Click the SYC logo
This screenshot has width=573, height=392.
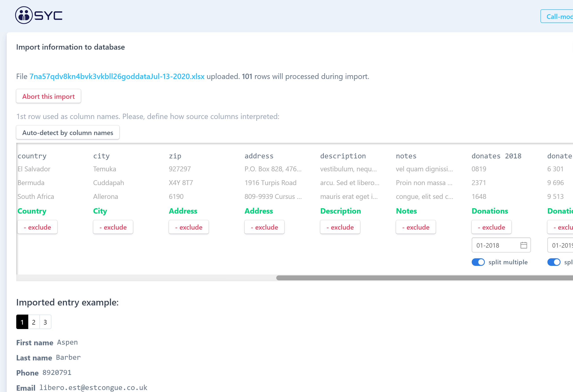[39, 15]
